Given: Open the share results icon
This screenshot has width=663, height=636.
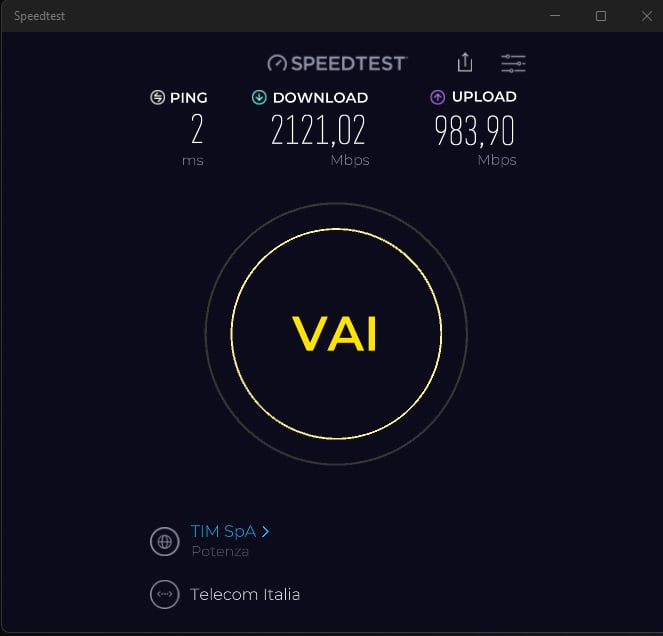Looking at the screenshot, I should 465,63.
